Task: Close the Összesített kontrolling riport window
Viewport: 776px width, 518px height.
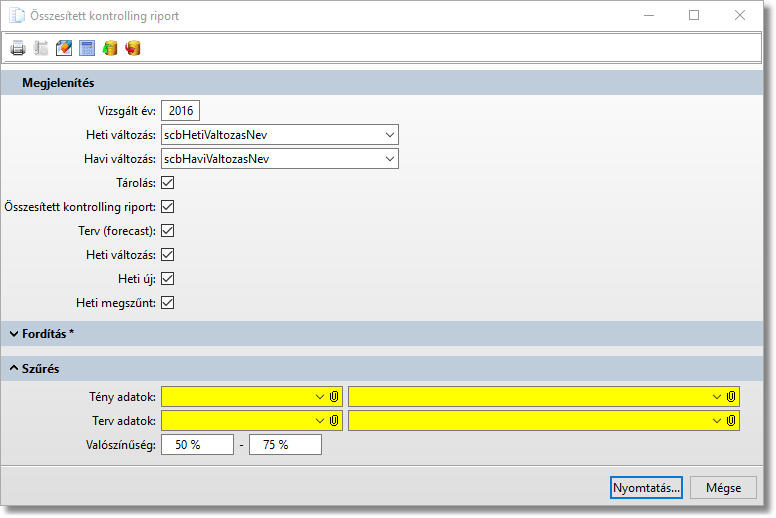Action: [740, 15]
